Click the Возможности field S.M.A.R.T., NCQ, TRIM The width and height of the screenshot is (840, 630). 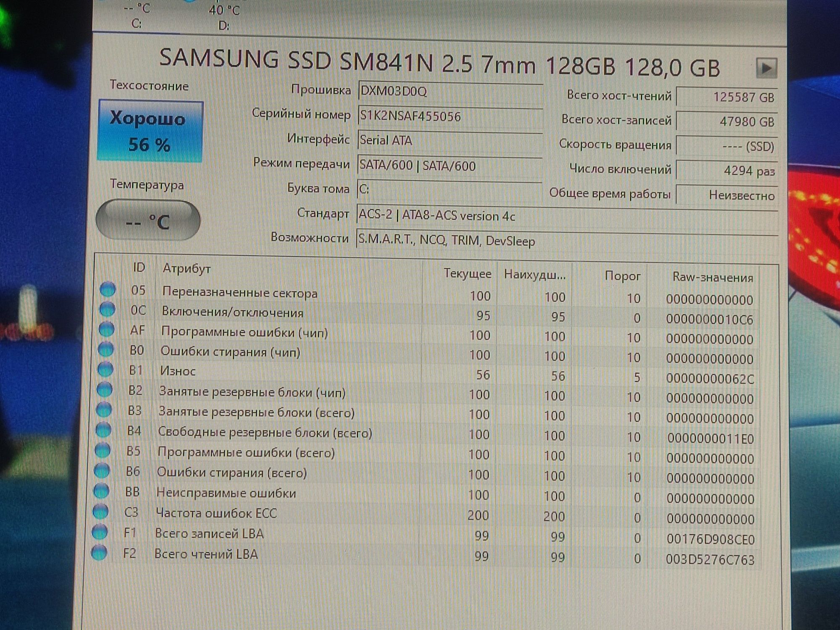click(567, 240)
